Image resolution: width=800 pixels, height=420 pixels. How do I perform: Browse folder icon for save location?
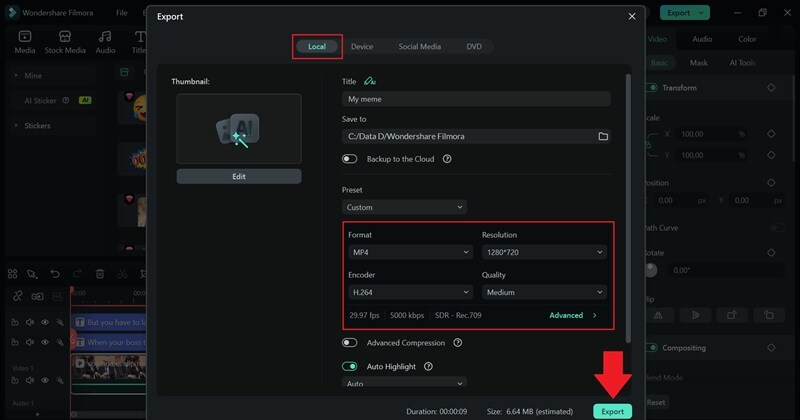pos(603,136)
